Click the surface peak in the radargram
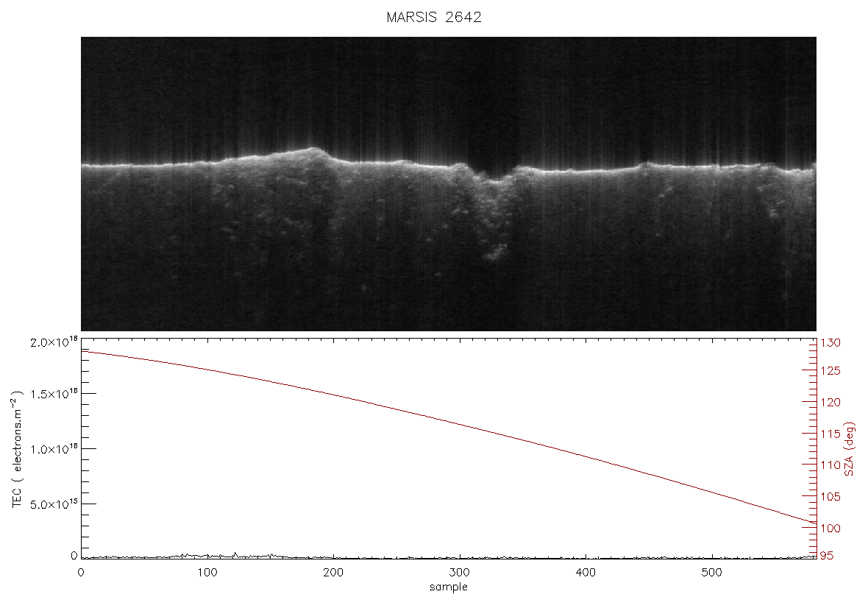This screenshot has width=868, height=611. (313, 149)
